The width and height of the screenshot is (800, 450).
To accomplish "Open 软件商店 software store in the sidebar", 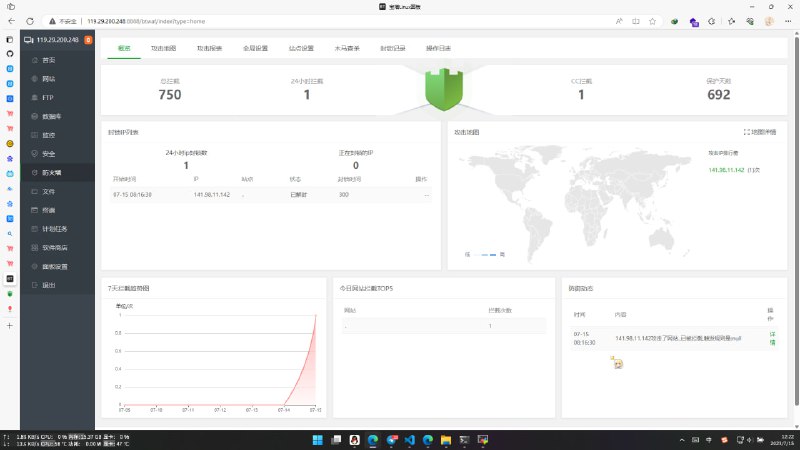I will [x=54, y=247].
